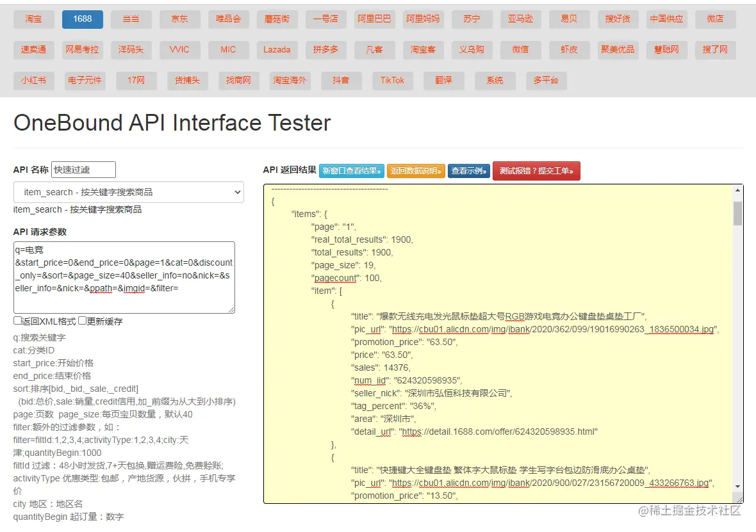Select the MIC platform tab
Screen dimensions: 756x532
tap(229, 50)
